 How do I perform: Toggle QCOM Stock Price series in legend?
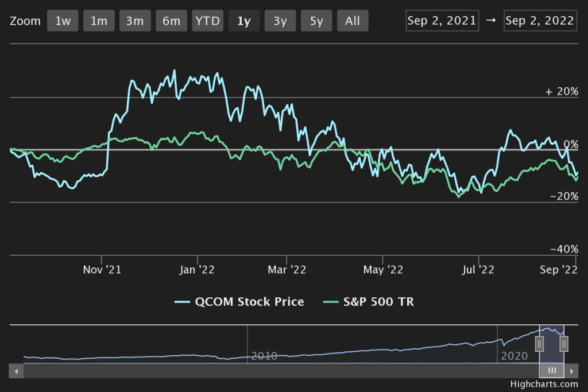click(239, 301)
